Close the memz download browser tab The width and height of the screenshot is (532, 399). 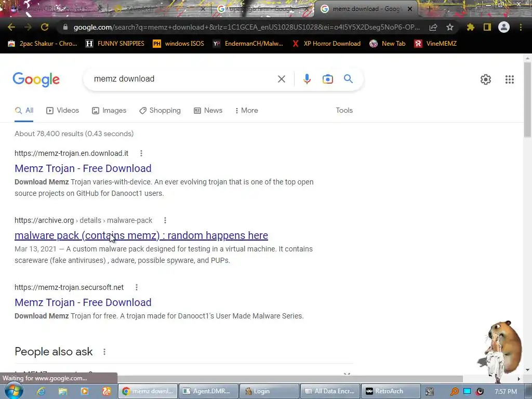(410, 9)
